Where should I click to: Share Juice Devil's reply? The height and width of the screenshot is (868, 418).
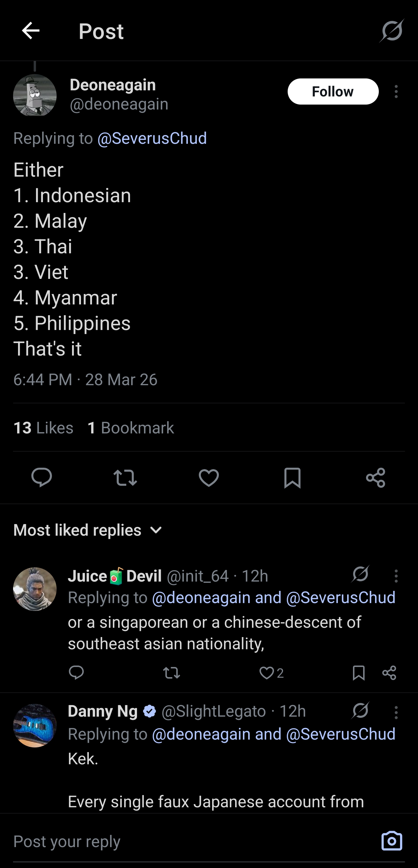pos(389,673)
